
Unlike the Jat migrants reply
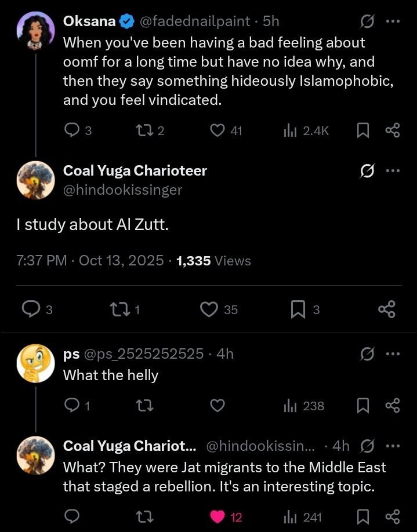pos(217,517)
